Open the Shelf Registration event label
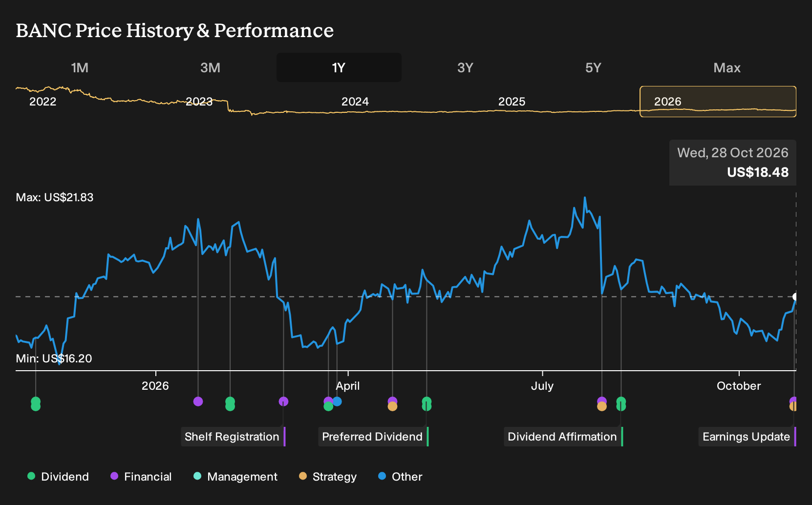 233,437
